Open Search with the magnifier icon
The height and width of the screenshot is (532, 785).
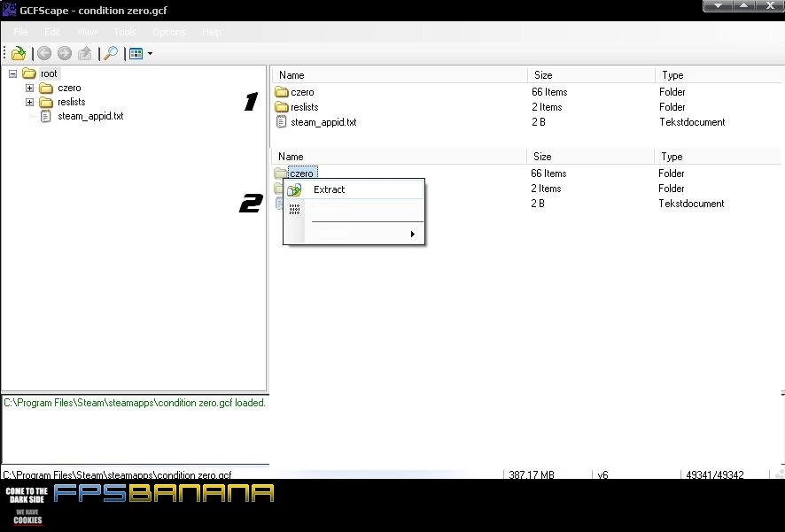[111, 53]
